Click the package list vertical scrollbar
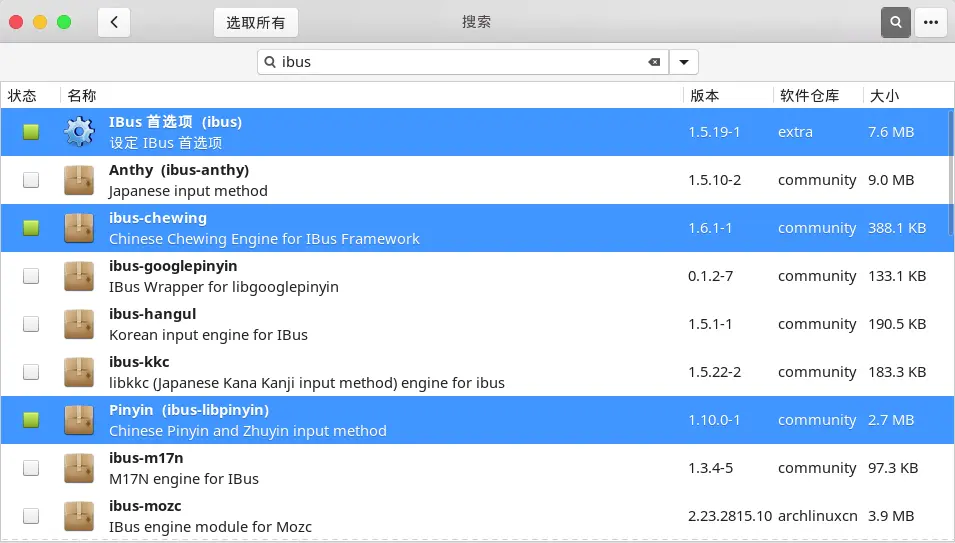The image size is (955, 543). [951, 173]
